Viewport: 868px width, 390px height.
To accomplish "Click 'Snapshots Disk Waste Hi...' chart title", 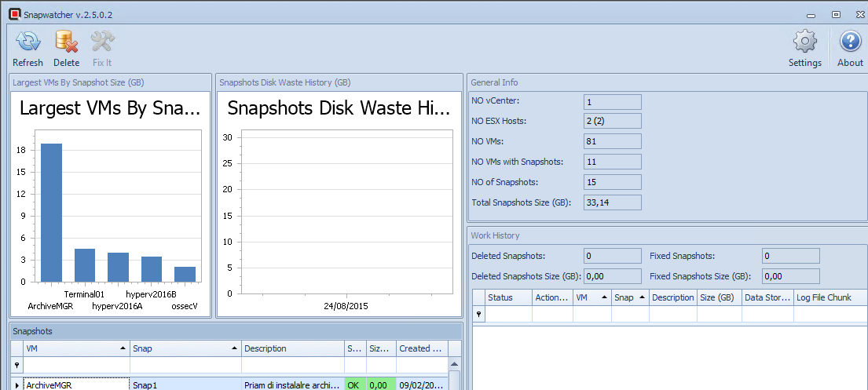I will coord(339,108).
